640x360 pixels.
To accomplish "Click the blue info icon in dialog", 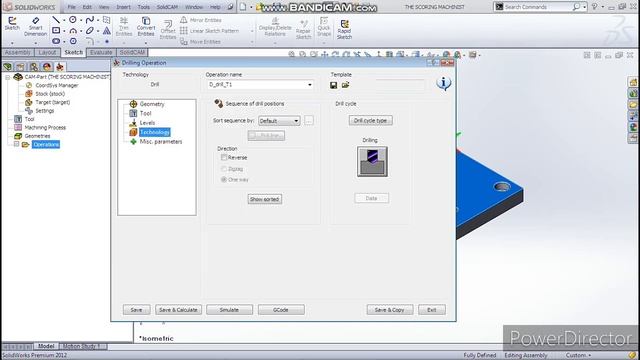I will [443, 83].
